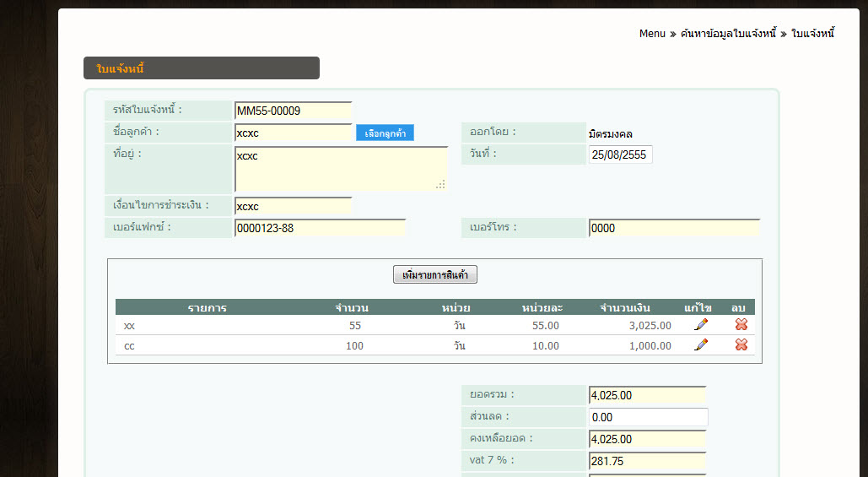This screenshot has height=477, width=868.
Task: Click amount cell 1,000.00
Action: click(650, 345)
